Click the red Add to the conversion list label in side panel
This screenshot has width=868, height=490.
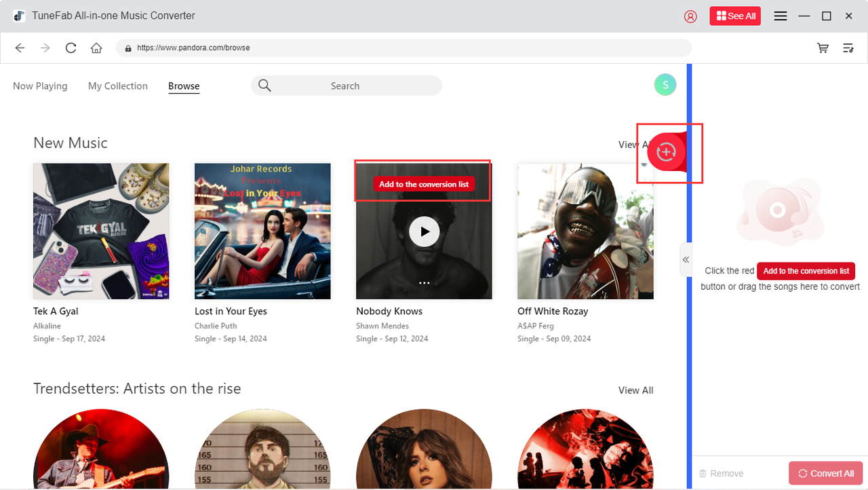806,271
